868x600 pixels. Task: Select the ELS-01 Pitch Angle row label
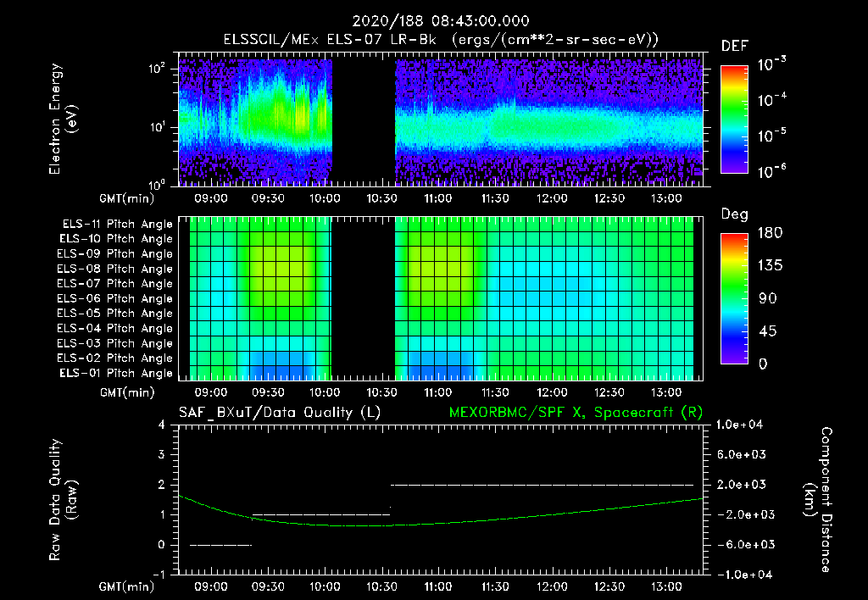[x=116, y=374]
